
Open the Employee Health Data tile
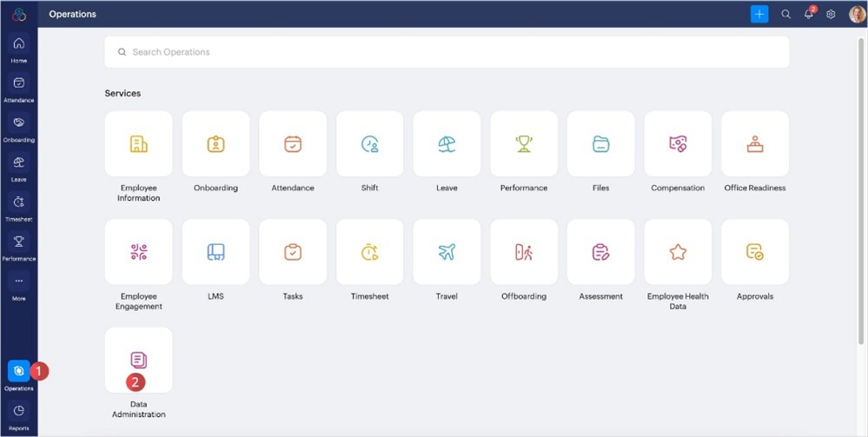click(x=678, y=252)
